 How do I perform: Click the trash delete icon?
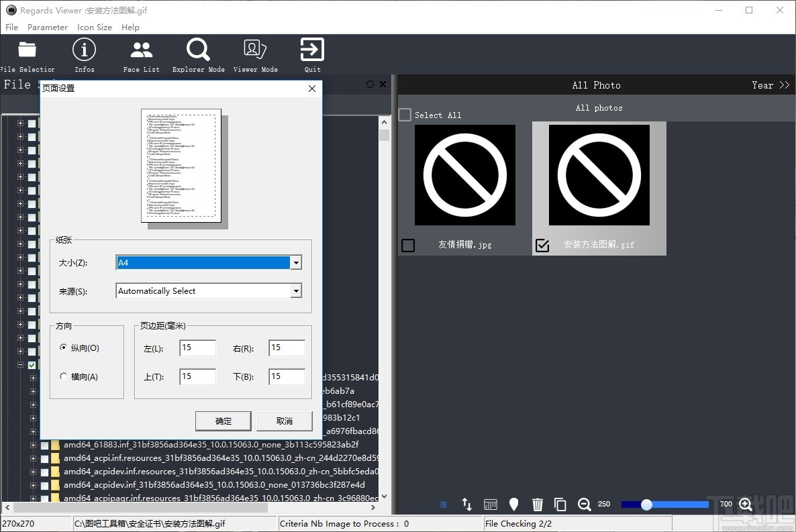[537, 504]
